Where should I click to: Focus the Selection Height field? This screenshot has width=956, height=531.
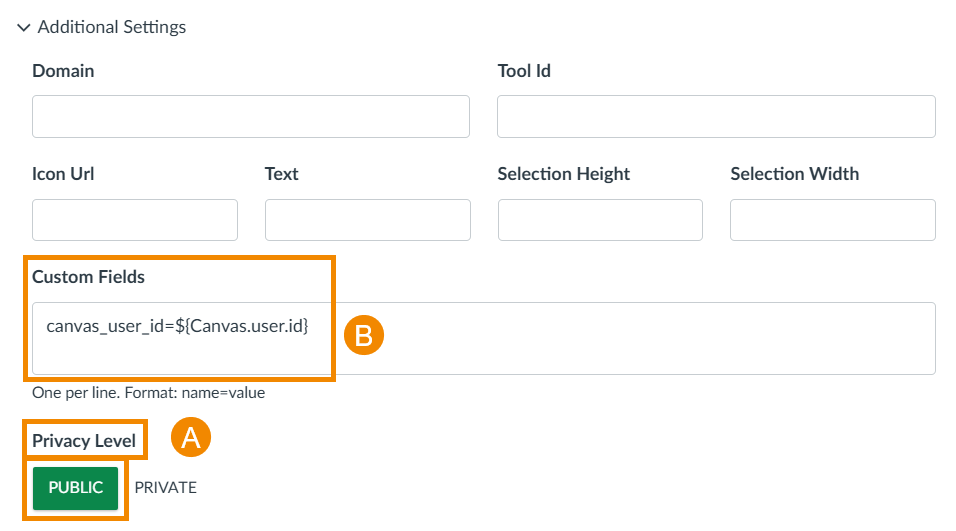(600, 220)
